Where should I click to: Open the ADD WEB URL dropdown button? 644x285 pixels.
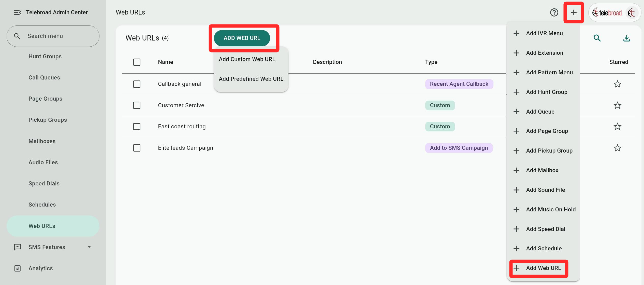[x=242, y=38]
